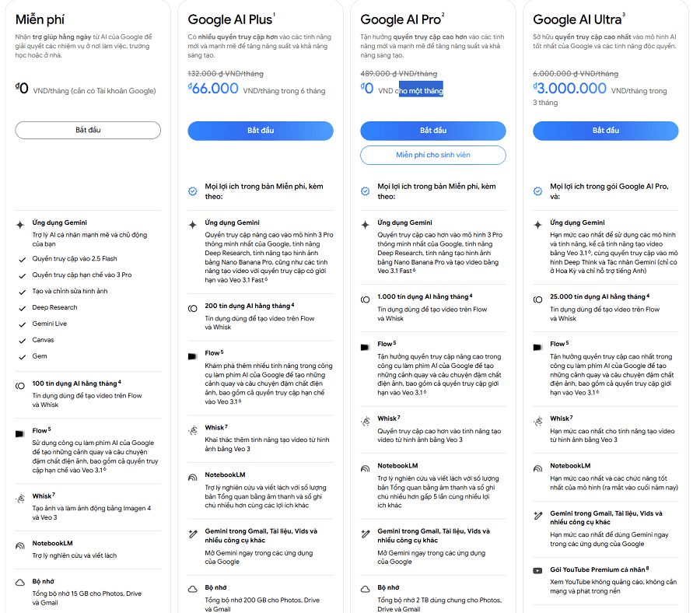This screenshot has width=700, height=613.
Task: Start the Google AI Ultra plan
Action: tap(606, 131)
